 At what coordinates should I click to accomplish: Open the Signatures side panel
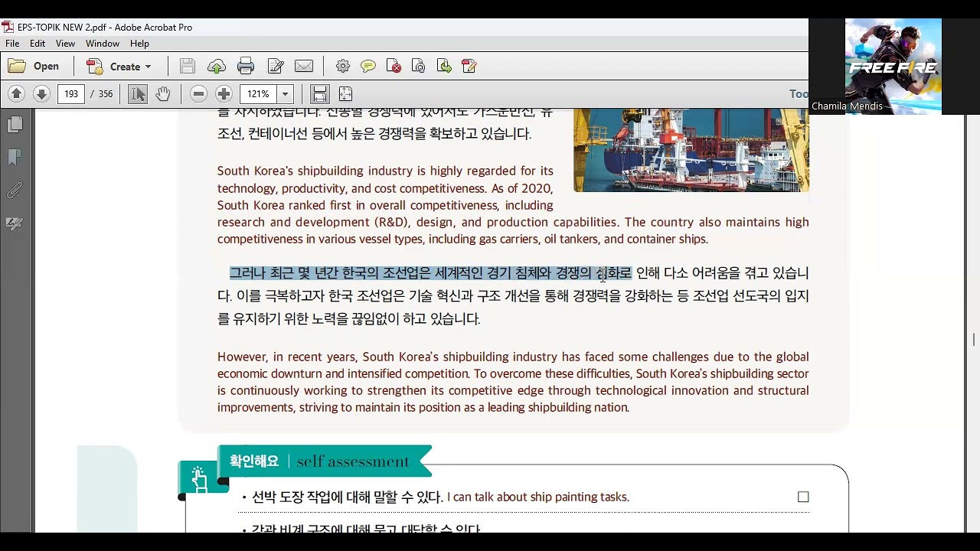[x=15, y=223]
